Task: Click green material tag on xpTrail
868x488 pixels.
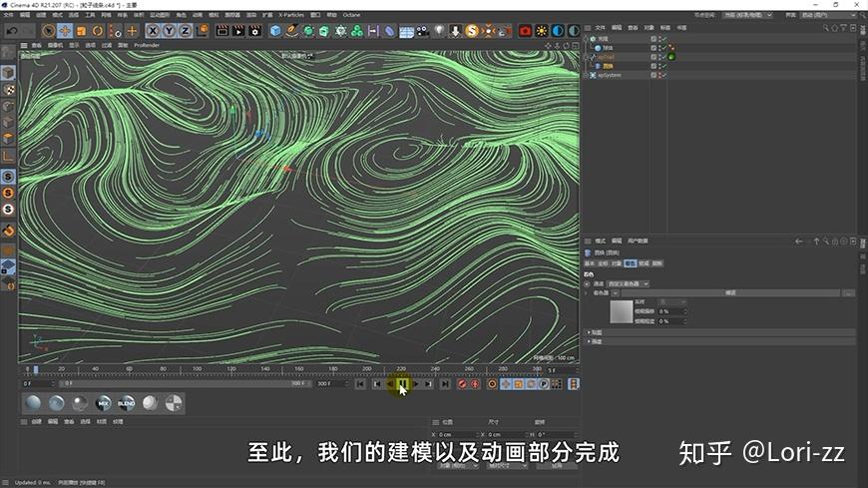Action: (x=672, y=57)
